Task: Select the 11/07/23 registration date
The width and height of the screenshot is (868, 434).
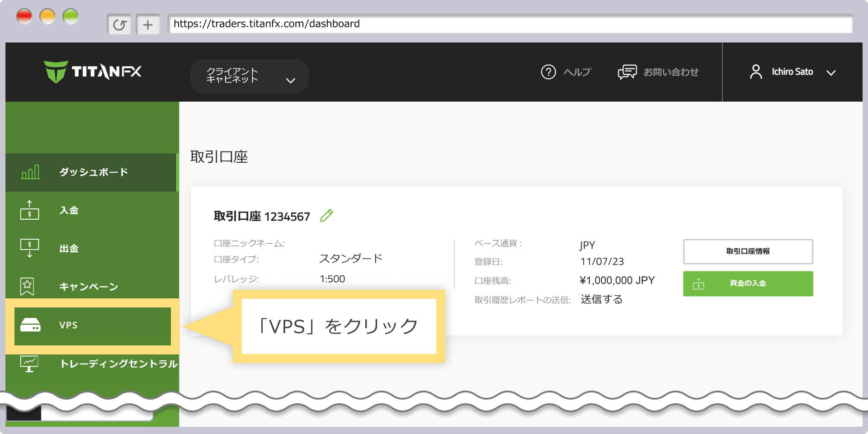Action: point(602,261)
